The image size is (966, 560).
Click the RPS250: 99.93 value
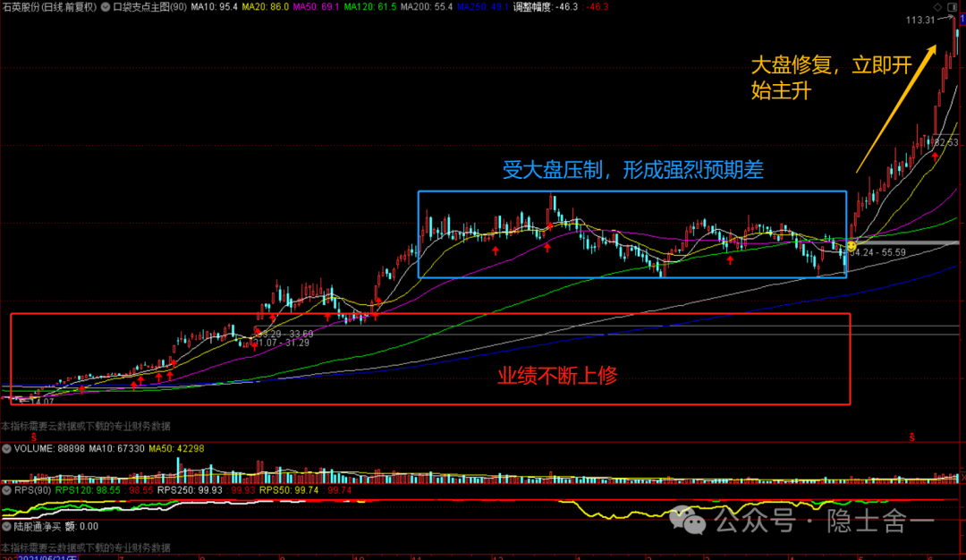(190, 490)
